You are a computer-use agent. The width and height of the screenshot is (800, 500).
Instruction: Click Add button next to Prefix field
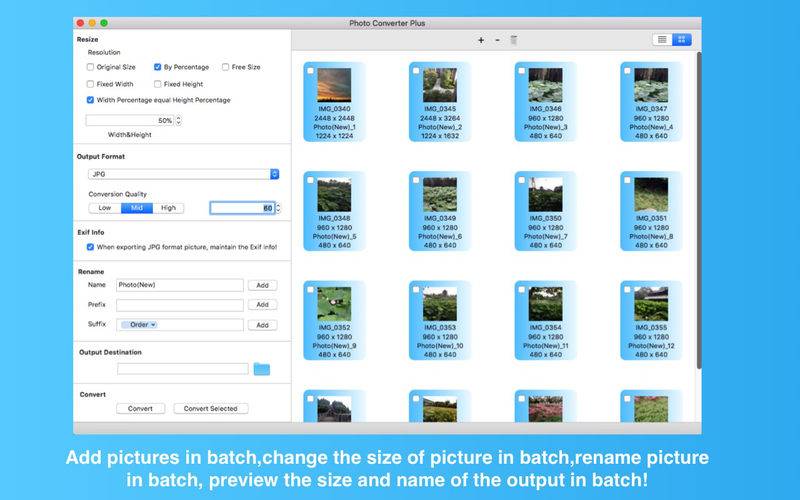(x=262, y=305)
